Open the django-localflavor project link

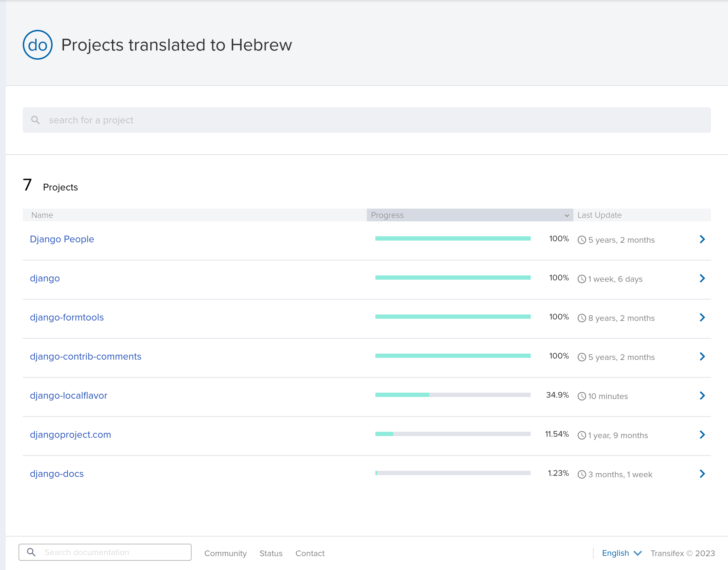click(x=69, y=396)
